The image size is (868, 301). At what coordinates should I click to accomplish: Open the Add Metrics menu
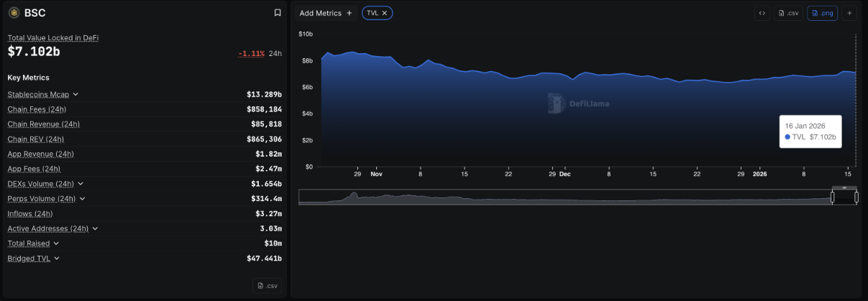point(326,13)
